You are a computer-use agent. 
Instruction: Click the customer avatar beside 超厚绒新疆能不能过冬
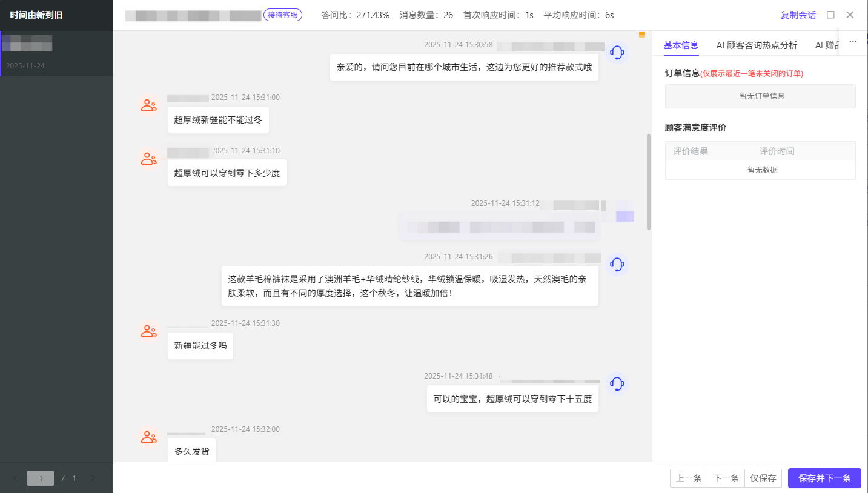[149, 105]
